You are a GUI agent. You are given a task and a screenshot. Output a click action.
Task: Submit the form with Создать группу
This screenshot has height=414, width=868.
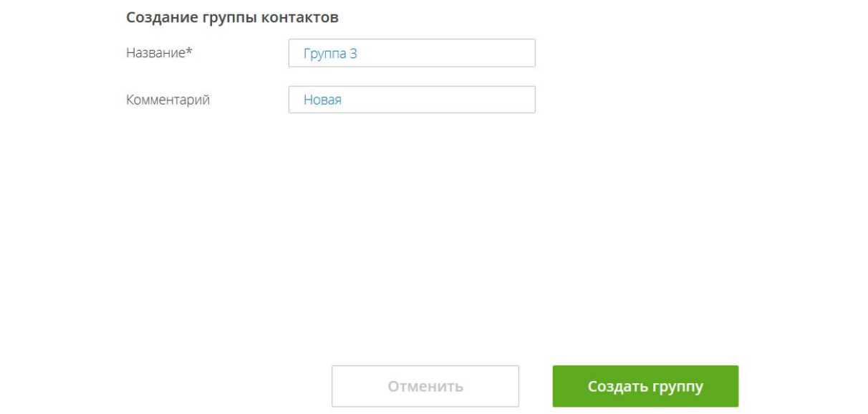tap(645, 387)
